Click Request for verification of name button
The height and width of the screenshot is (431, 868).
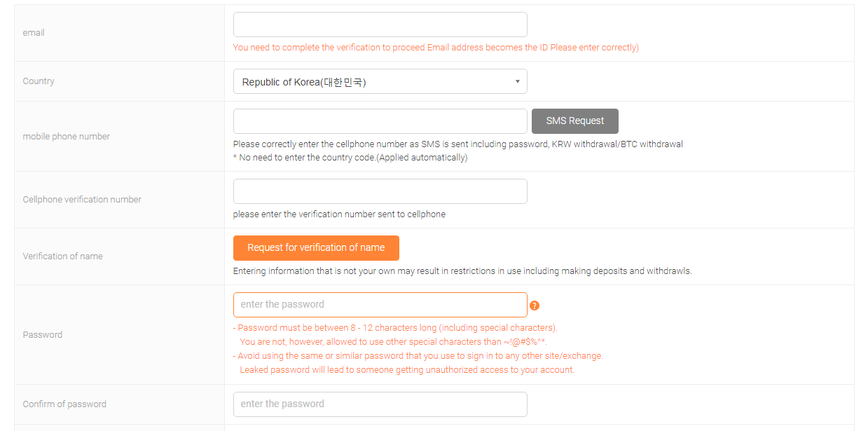tap(316, 247)
